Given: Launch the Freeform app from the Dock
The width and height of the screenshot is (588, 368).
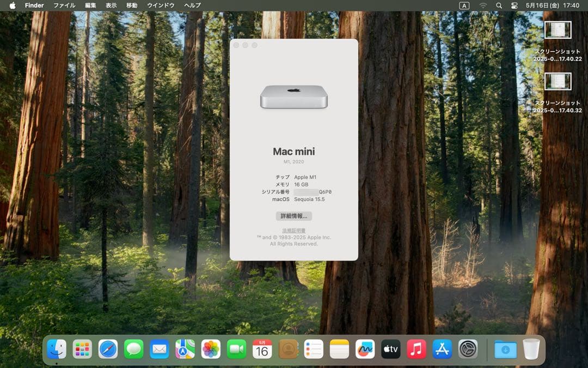Looking at the screenshot, I should pyautogui.click(x=365, y=349).
